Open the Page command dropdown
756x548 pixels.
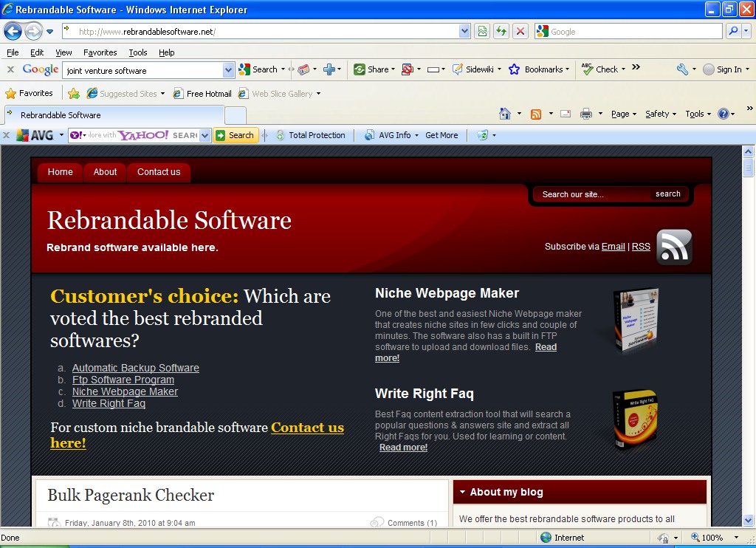(624, 114)
